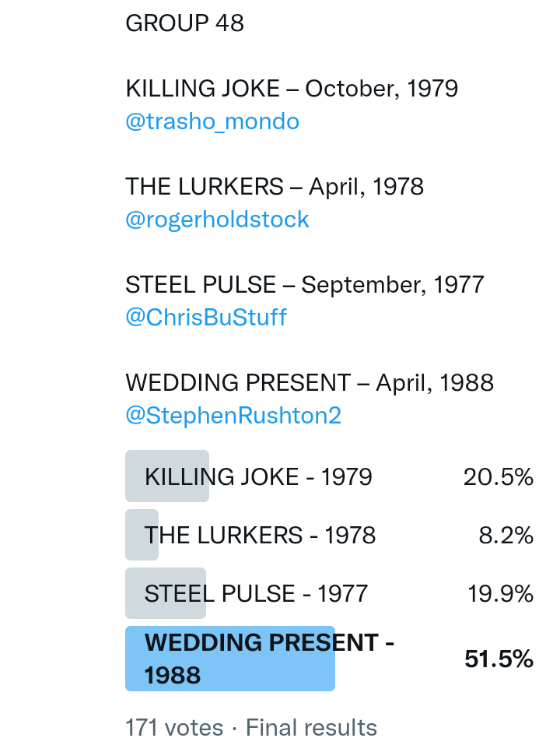Select the STEEL PULSE - 1977 poll result

coord(256,594)
